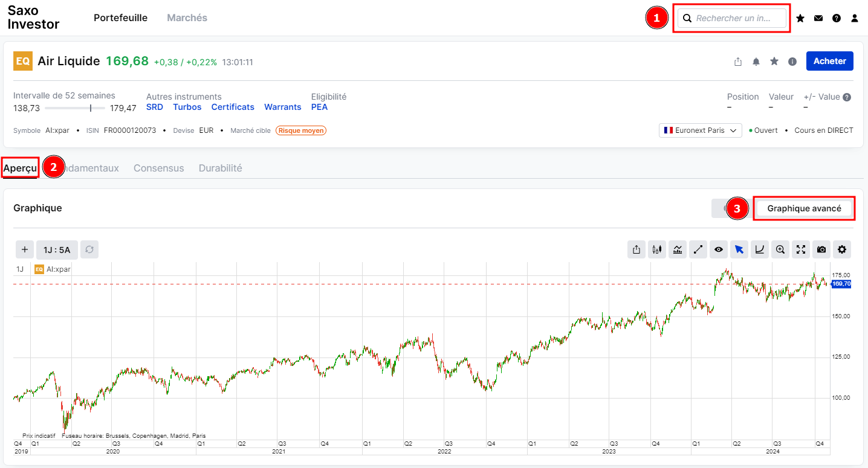Click the Cours en DIRECT label

click(824, 130)
